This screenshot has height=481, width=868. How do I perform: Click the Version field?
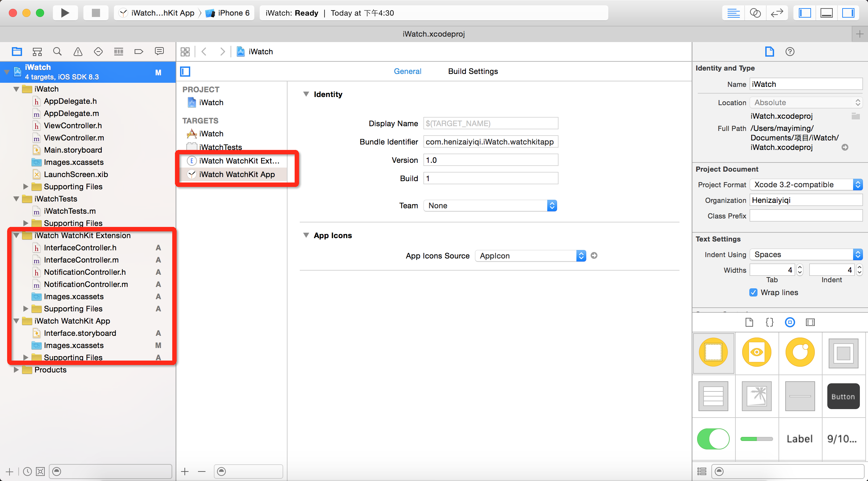[491, 160]
